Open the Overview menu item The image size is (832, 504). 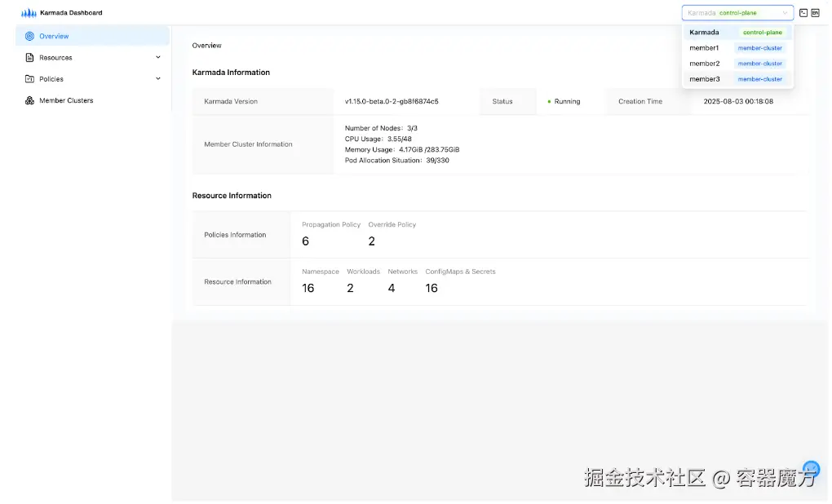click(92, 36)
